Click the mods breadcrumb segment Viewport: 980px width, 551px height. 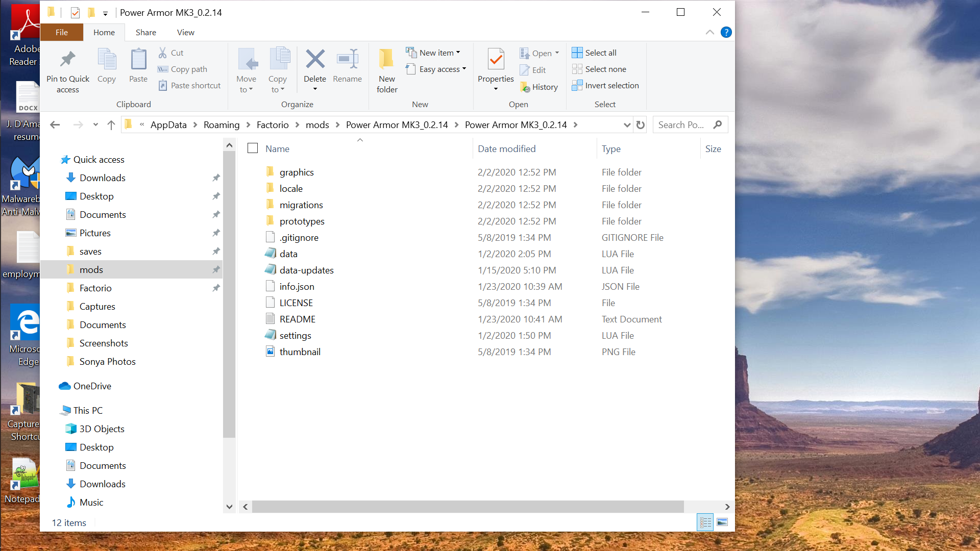tap(317, 124)
